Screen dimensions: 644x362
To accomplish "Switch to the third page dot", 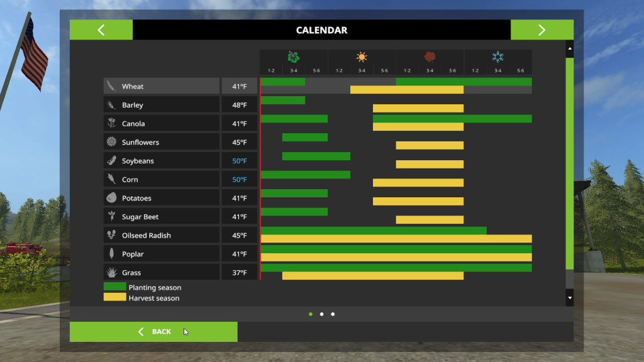I will tap(333, 314).
